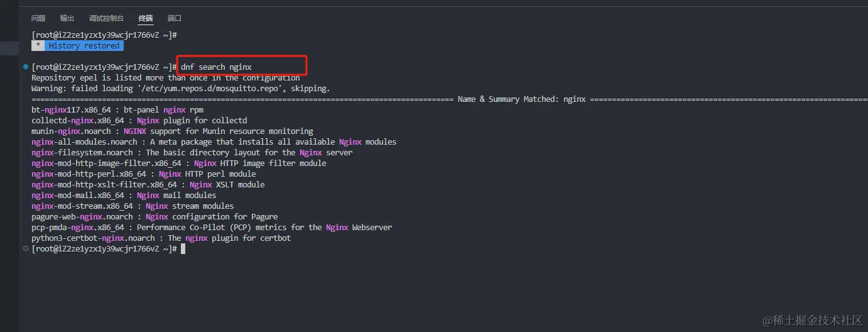
Task: Click the nginx-mod-mail.x86_64 line
Action: [124, 196]
